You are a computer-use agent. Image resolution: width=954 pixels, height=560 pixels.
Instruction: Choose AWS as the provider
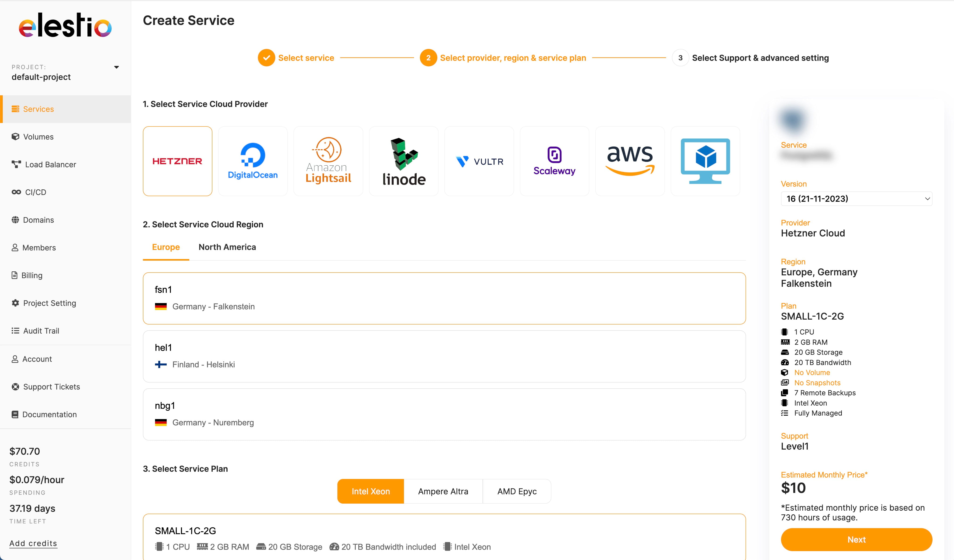(629, 161)
